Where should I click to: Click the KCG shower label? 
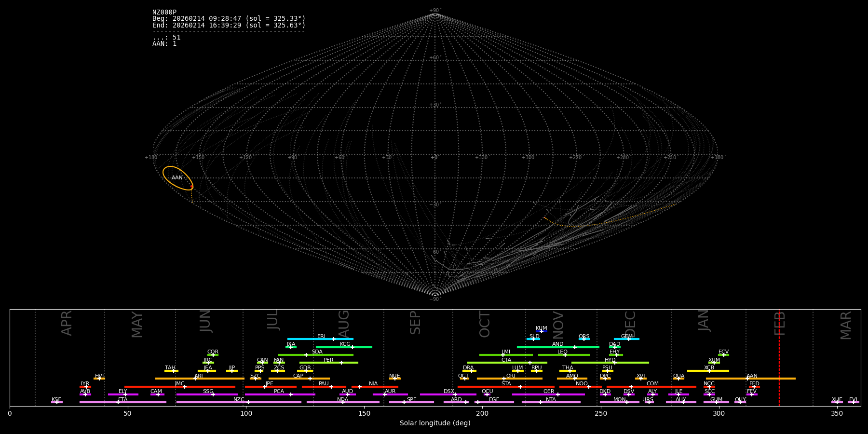coord(345,344)
